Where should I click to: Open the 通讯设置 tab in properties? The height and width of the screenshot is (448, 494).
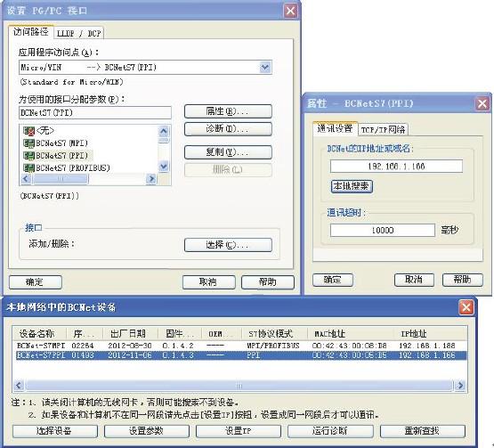pyautogui.click(x=336, y=128)
